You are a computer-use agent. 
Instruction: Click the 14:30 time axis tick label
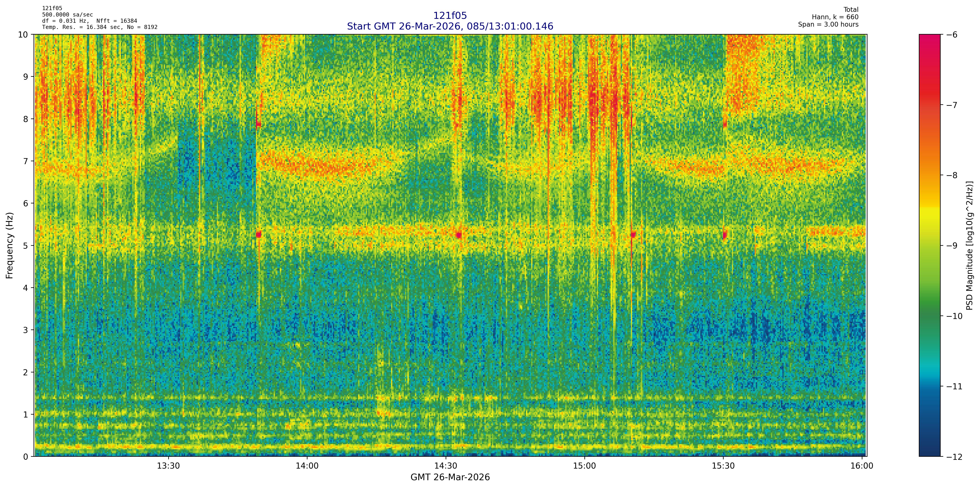coord(445,466)
